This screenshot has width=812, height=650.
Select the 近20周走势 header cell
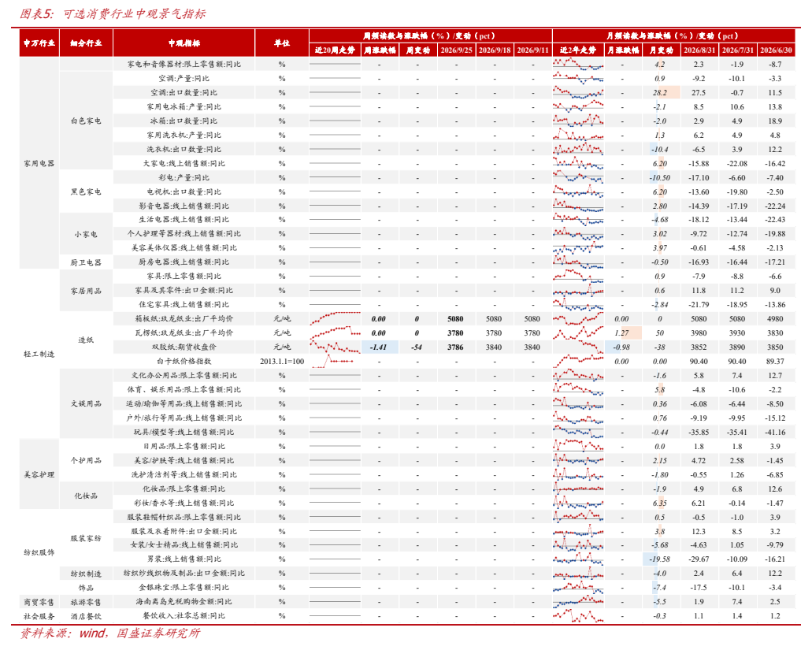pyautogui.click(x=335, y=50)
